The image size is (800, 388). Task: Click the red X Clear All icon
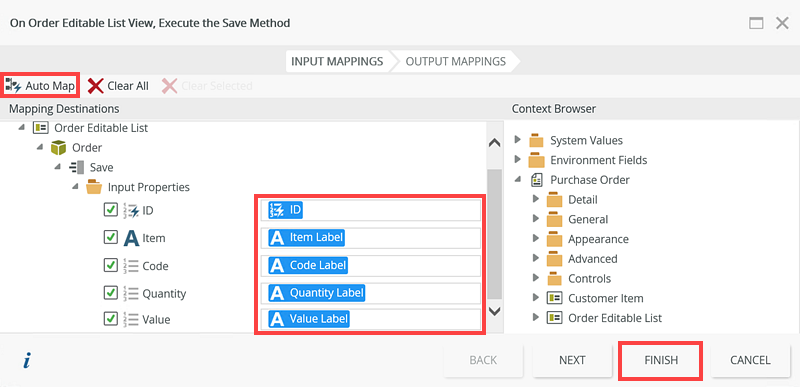95,86
